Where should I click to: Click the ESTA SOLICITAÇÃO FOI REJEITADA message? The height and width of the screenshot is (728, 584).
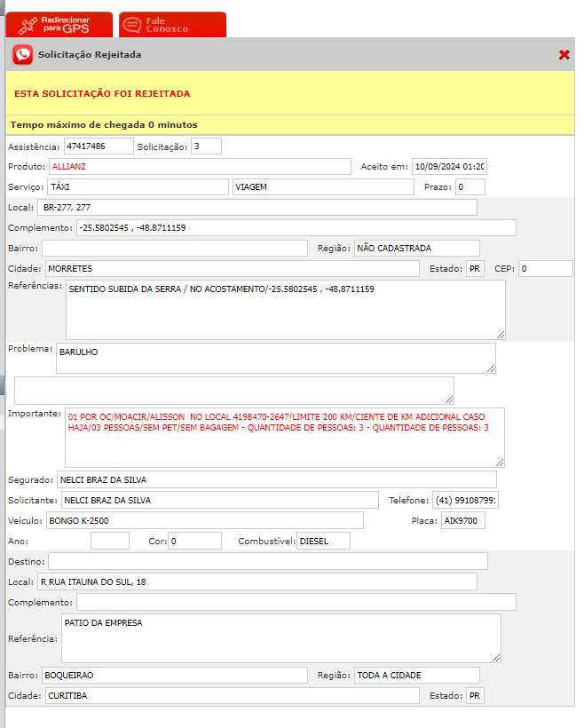[x=102, y=94]
